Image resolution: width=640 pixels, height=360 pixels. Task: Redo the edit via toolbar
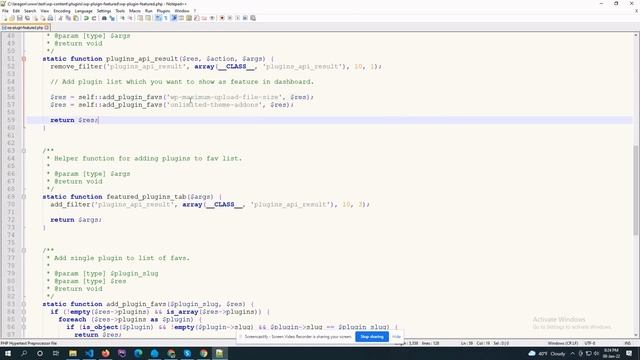94,18
